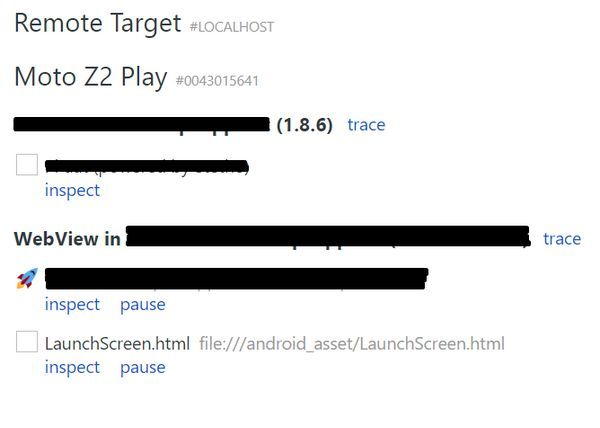Image resolution: width=600 pixels, height=428 pixels.
Task: Inspect the LaunchScreen.html page
Action: (x=72, y=367)
